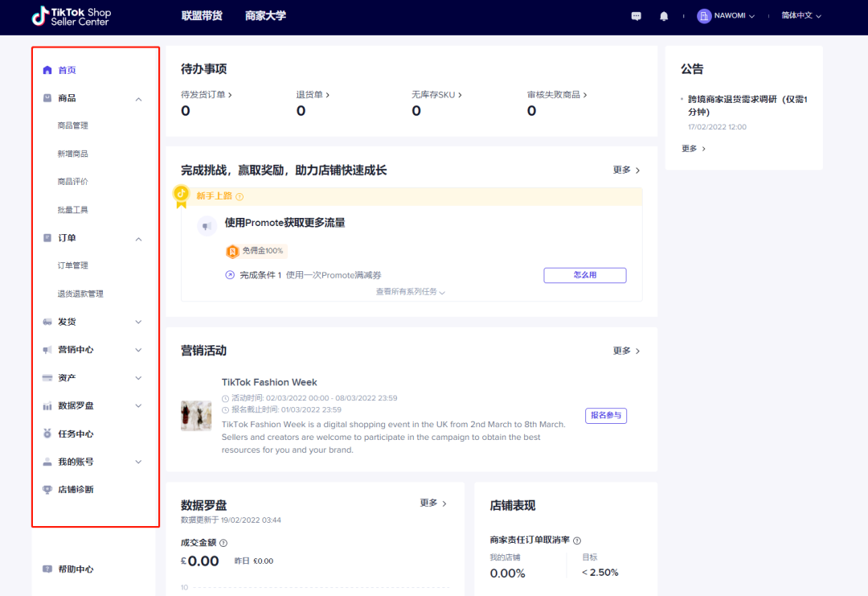Open the chat messages icon
Viewport: 868px width, 596px height.
coord(636,16)
